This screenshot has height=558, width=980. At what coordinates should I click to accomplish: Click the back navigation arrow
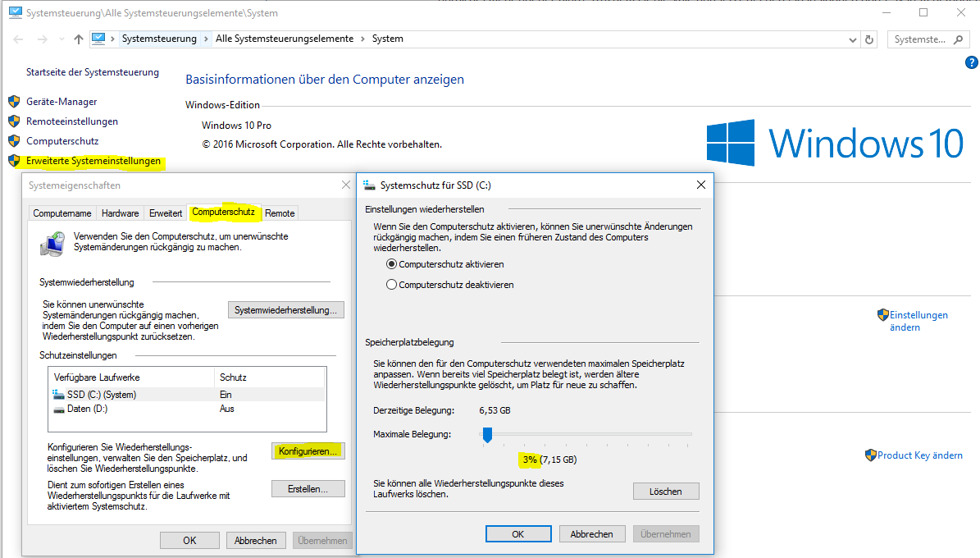pos(18,39)
